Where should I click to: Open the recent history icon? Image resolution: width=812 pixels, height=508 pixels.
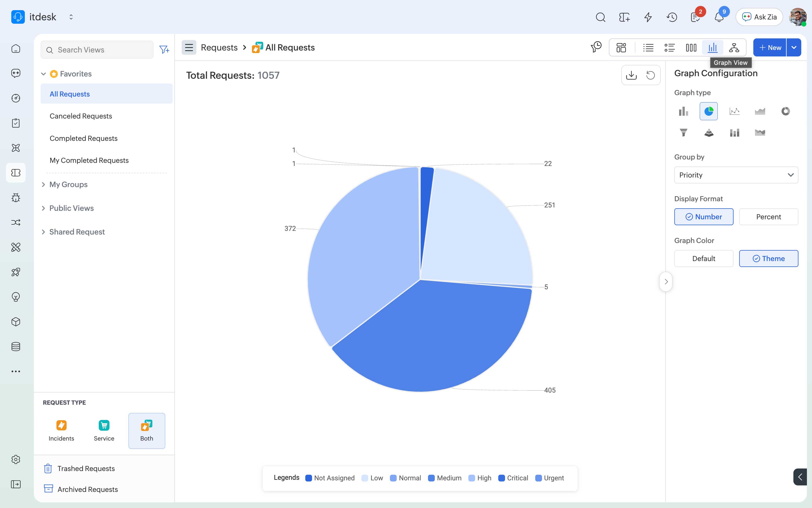coord(671,17)
